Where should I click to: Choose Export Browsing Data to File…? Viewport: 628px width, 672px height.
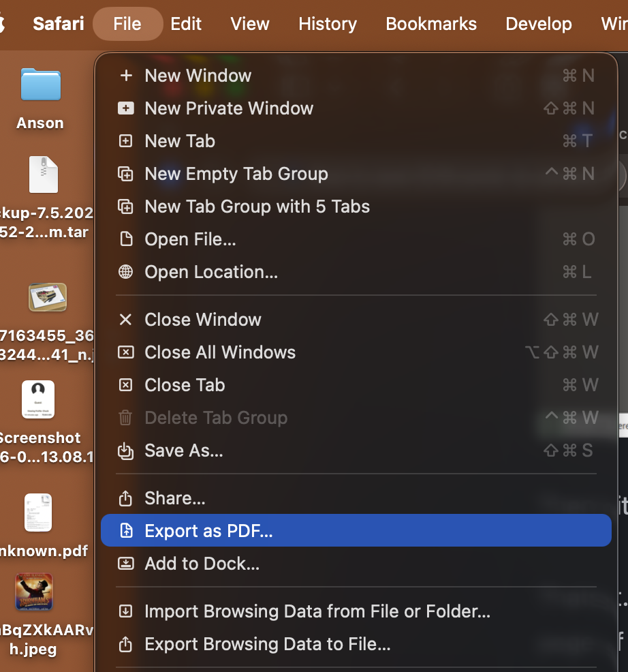356,643
